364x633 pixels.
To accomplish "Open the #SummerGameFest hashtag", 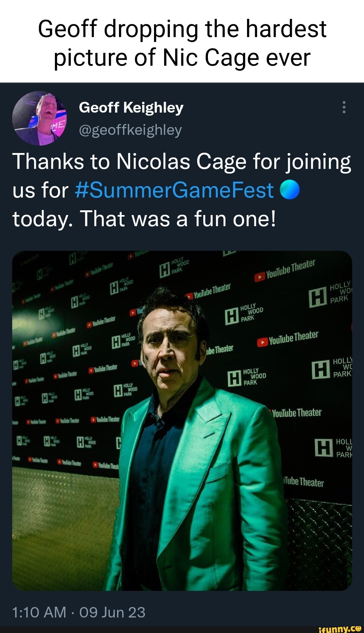I will point(174,190).
